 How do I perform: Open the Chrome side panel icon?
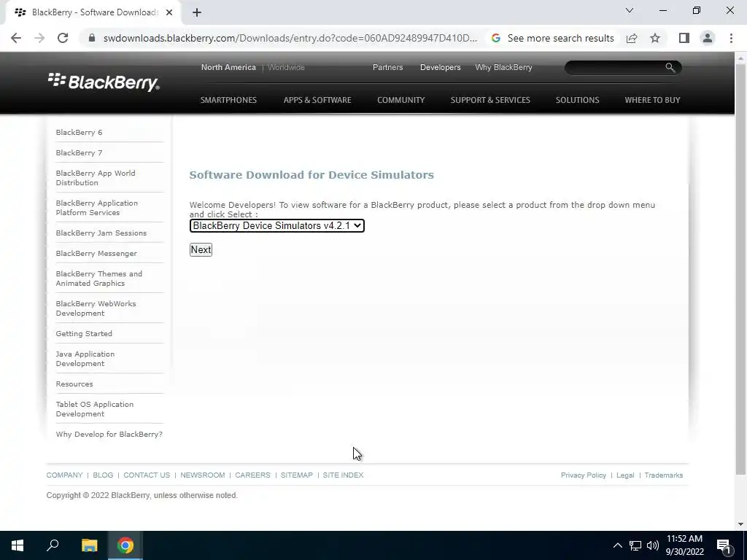tap(684, 38)
